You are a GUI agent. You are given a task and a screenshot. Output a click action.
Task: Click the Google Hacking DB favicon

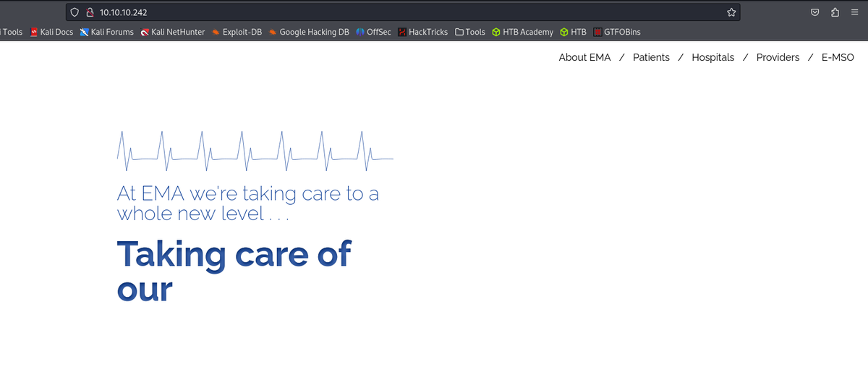click(x=272, y=32)
